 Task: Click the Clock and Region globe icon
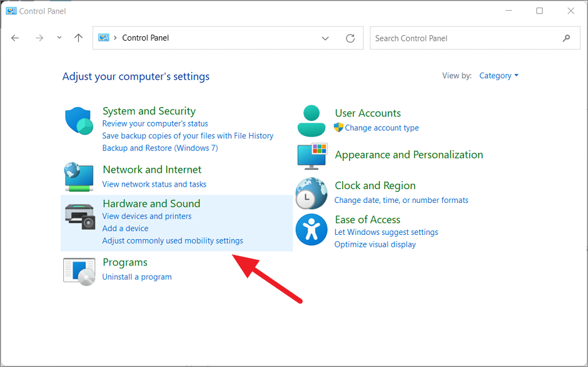tap(312, 193)
